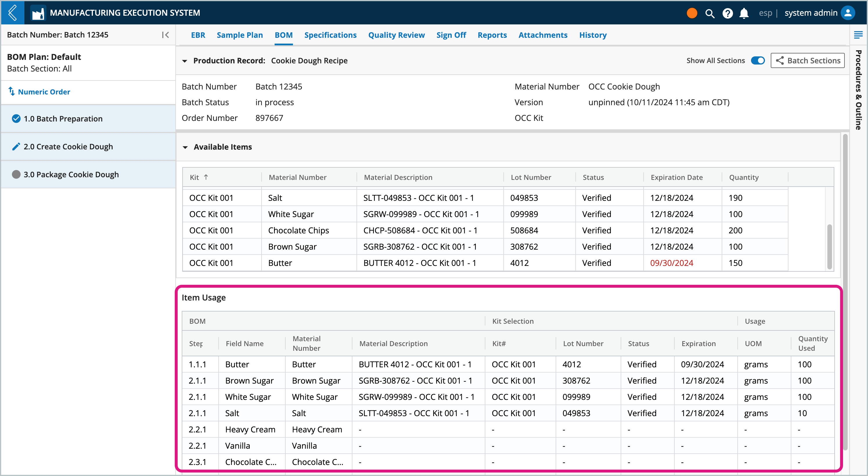
Task: Click the system admin user name
Action: click(x=811, y=13)
